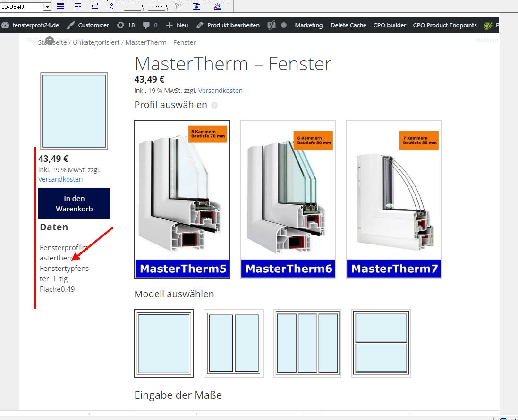Viewport: 518px width, 420px height.
Task: Click the Yoast SEO icon in admin bar
Action: tap(272, 25)
